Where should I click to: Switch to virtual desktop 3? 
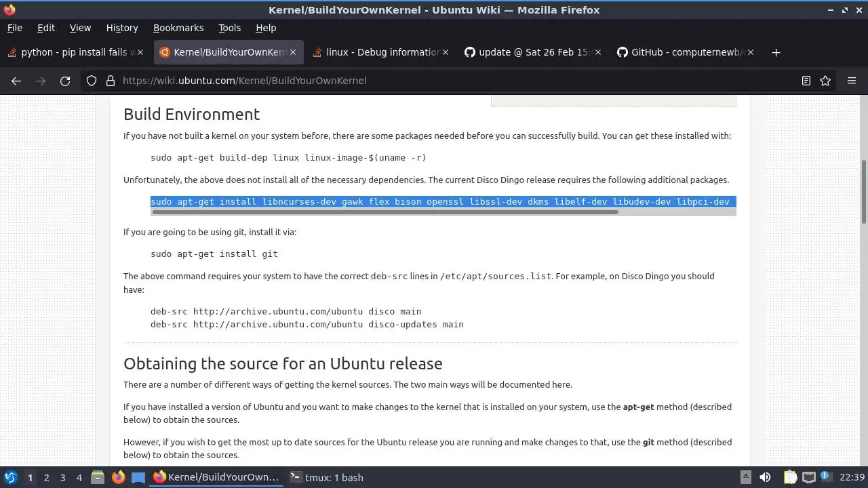click(x=62, y=477)
